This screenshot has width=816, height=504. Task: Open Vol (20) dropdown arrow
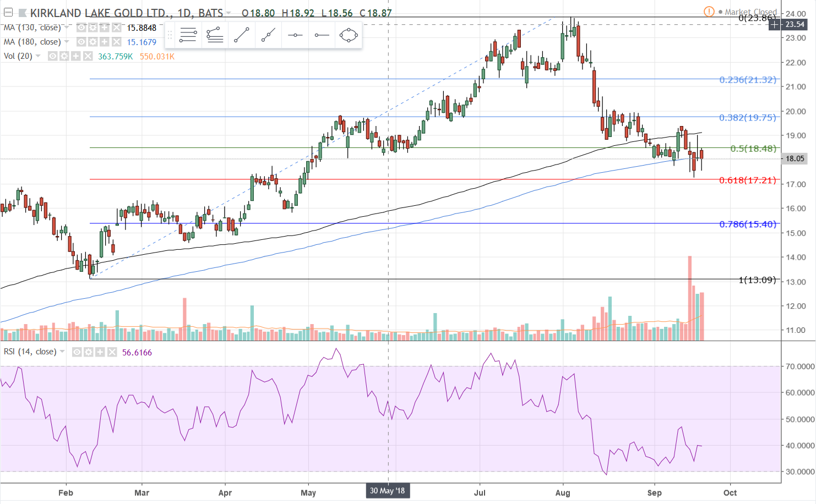click(38, 56)
